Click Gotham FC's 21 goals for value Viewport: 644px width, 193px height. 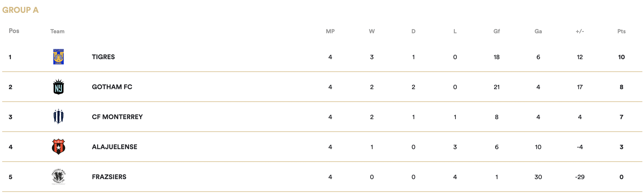coord(497,87)
